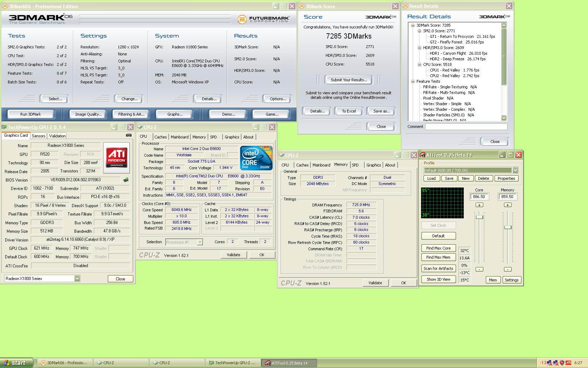Open the GPU-Z graphics card selector dropdown

tap(77, 279)
